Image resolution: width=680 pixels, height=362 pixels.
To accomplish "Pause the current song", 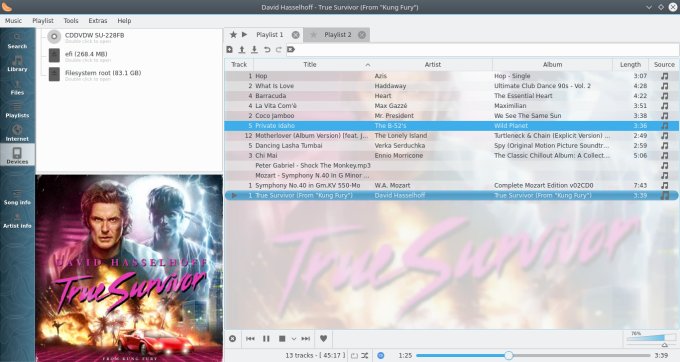I will point(266,339).
